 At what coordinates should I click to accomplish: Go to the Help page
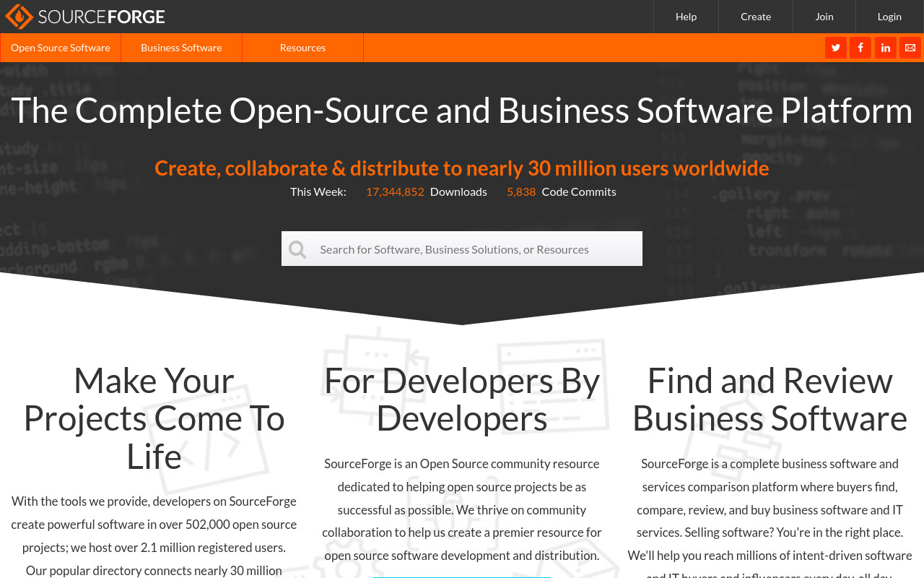(686, 17)
